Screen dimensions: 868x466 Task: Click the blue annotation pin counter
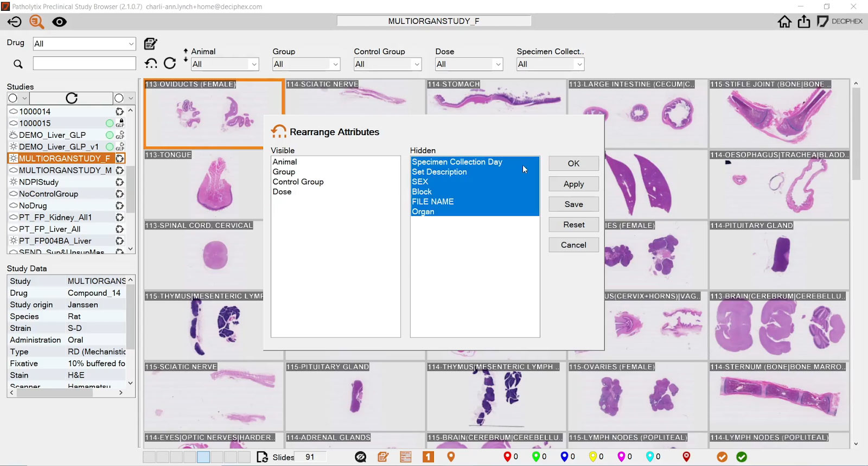click(x=567, y=457)
